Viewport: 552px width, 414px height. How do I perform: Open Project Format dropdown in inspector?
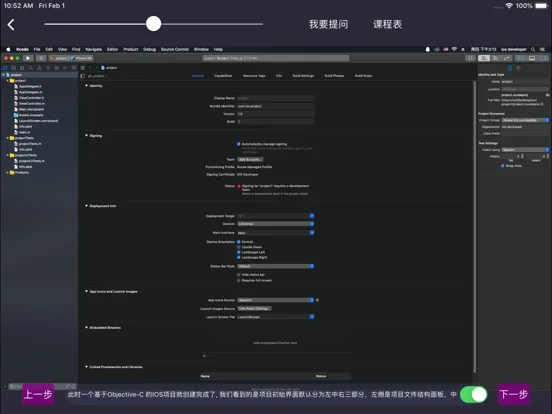(x=525, y=120)
